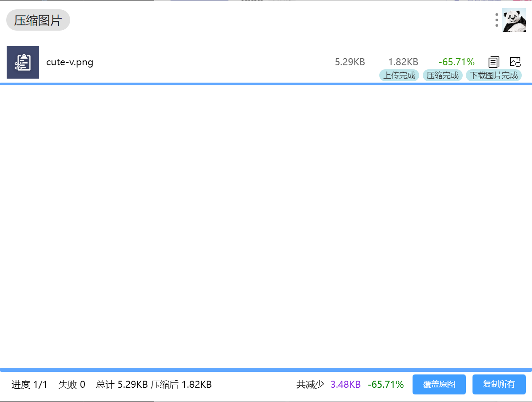Click the compressed size 1.82KB in file row
This screenshot has width=532, height=402.
(403, 62)
